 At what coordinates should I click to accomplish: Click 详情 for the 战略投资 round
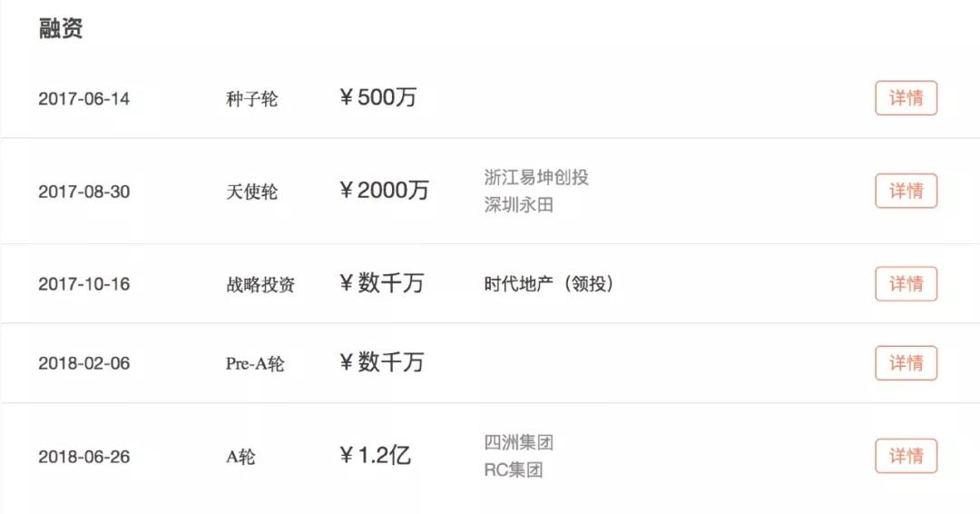click(906, 284)
